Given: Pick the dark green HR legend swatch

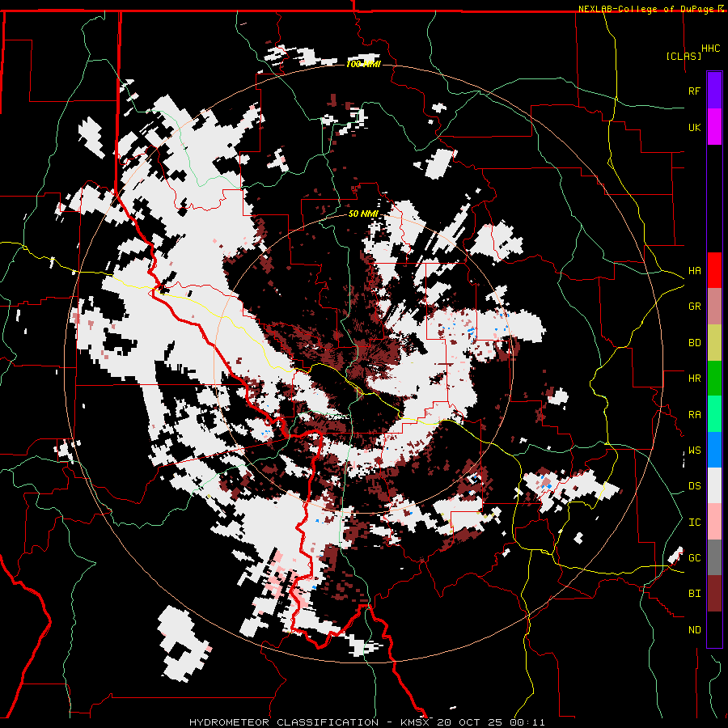Looking at the screenshot, I should coord(714,379).
